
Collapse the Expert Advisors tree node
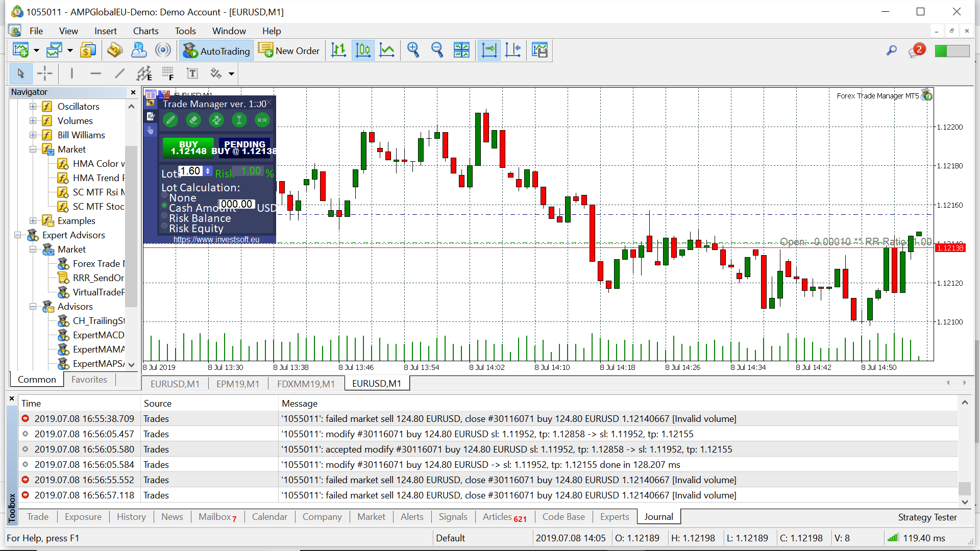[17, 235]
